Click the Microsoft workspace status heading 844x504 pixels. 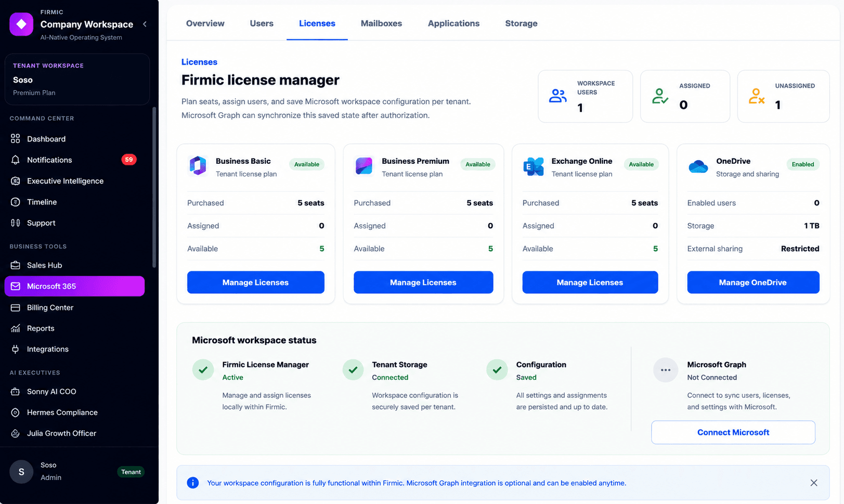254,340
